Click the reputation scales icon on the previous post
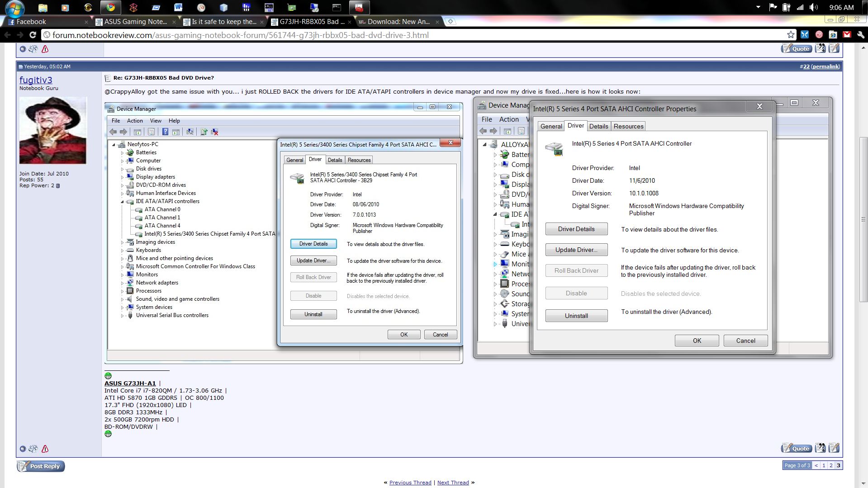Screen dimensions: 868x488 coord(33,49)
